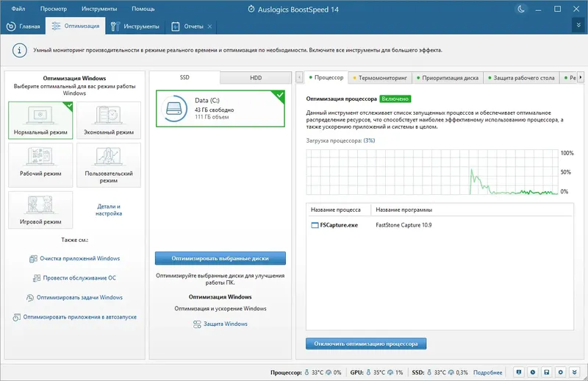Click the gear settings icon in status bar
The width and height of the screenshot is (588, 381).
[561, 372]
